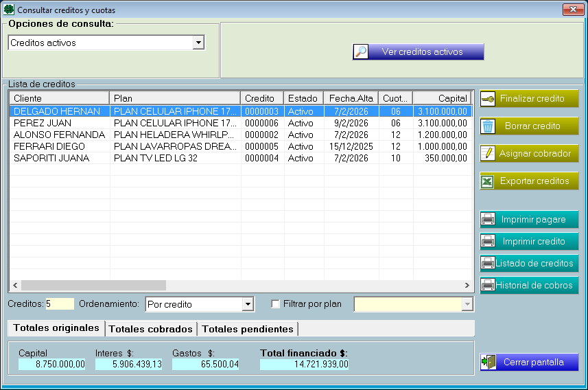The image size is (588, 390).
Task: Enable the Filtrar por plan checkbox
Action: click(276, 304)
